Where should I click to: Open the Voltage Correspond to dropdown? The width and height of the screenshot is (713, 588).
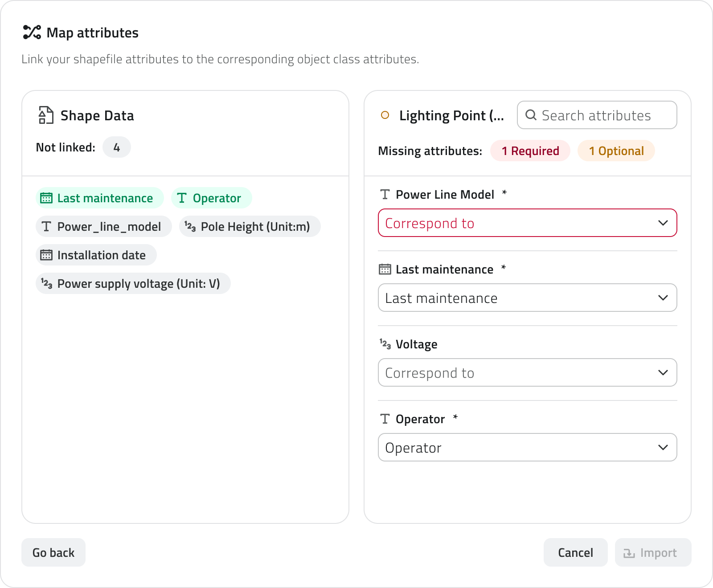[527, 372]
